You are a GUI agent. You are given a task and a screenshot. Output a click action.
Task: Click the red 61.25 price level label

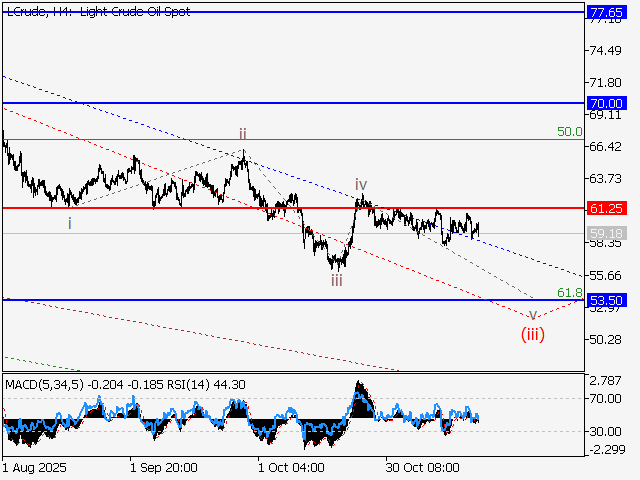[x=607, y=208]
